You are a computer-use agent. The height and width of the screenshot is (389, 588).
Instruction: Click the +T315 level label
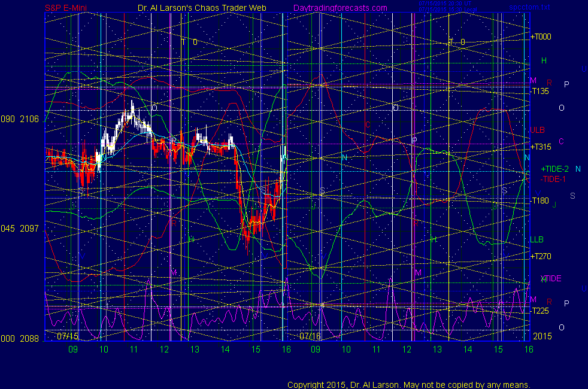coord(541,147)
